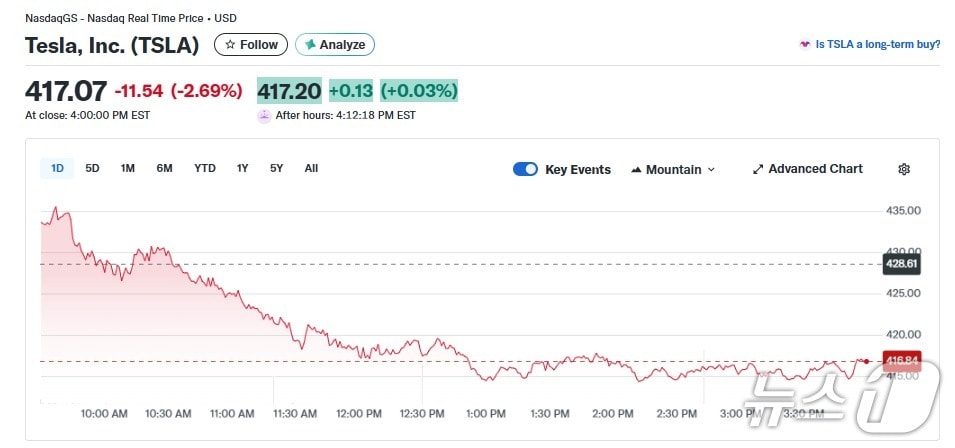
Task: Open chart settings gear icon
Action: click(x=904, y=169)
